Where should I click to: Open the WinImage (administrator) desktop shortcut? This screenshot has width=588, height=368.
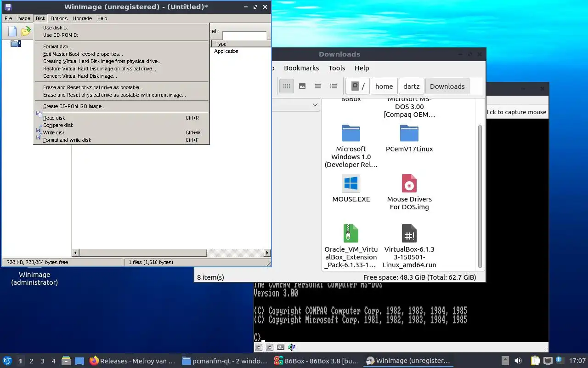pyautogui.click(x=34, y=278)
